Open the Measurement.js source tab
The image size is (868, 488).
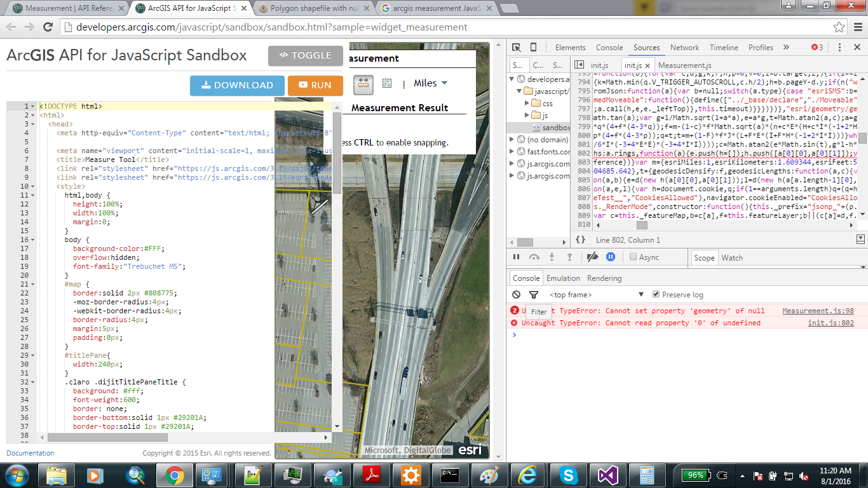(x=684, y=65)
